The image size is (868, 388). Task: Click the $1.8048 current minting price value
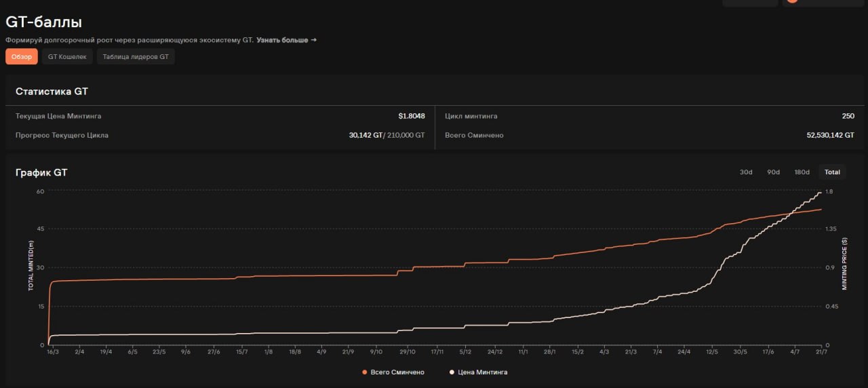[x=412, y=116]
